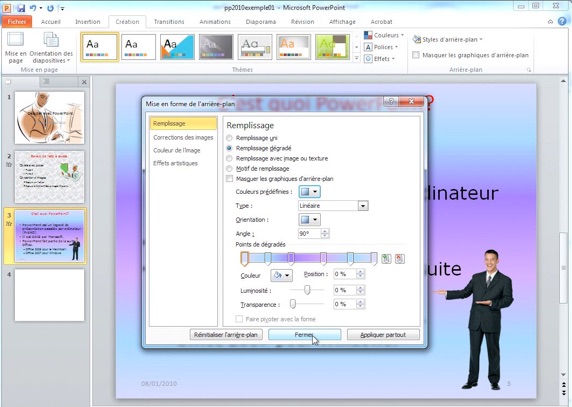
Task: Open Couleurs prédéfinies dropdown
Action: click(x=309, y=191)
